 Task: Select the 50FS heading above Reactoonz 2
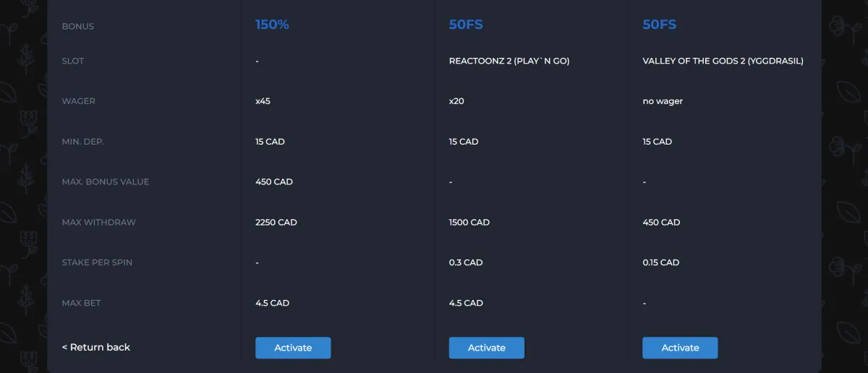466,25
